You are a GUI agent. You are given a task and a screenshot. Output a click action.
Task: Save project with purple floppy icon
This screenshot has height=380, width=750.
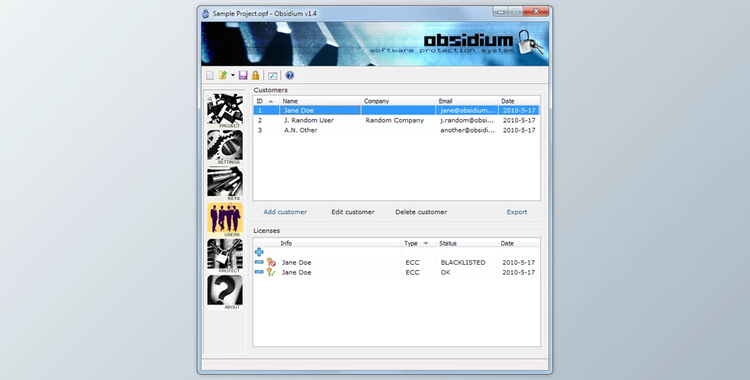pyautogui.click(x=243, y=76)
